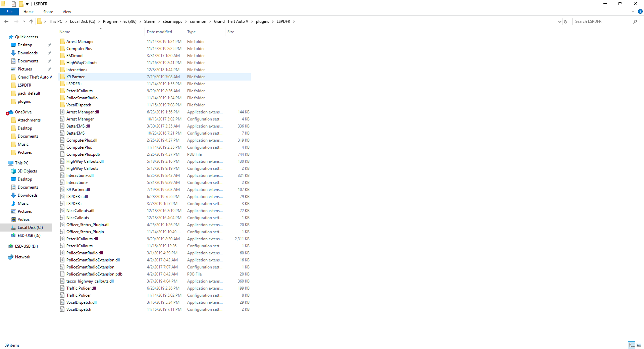Select ESD-USB (D:) under This PC
The height and width of the screenshot is (349, 644).
click(x=29, y=236)
